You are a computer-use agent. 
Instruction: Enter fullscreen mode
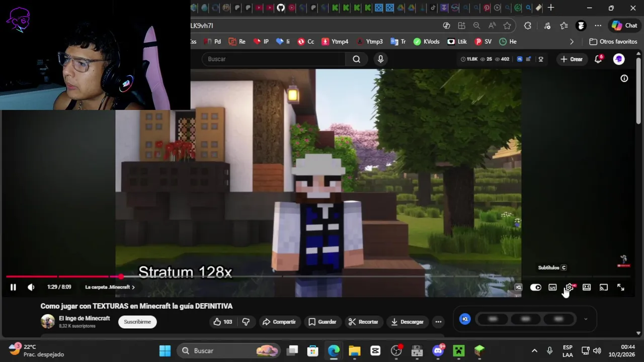pyautogui.click(x=621, y=287)
